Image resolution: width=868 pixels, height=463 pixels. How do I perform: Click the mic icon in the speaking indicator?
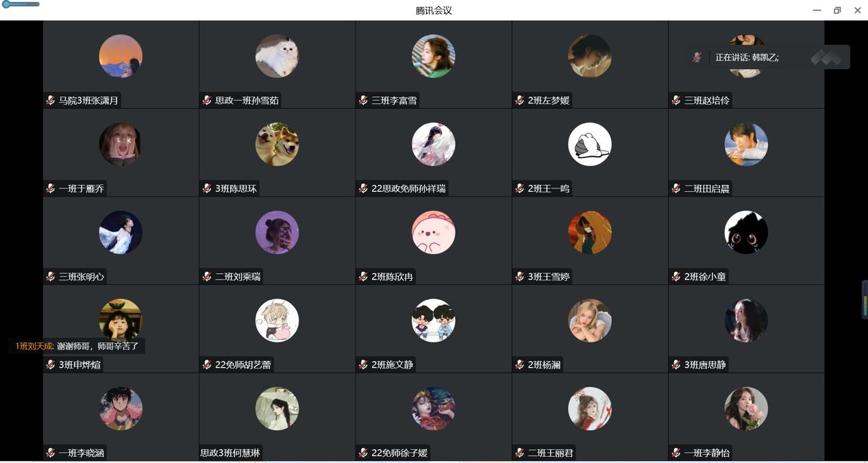point(697,58)
